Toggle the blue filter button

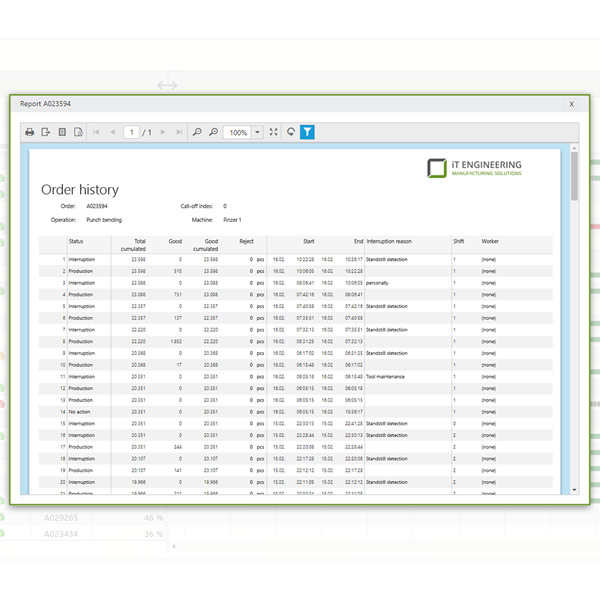coord(307,132)
